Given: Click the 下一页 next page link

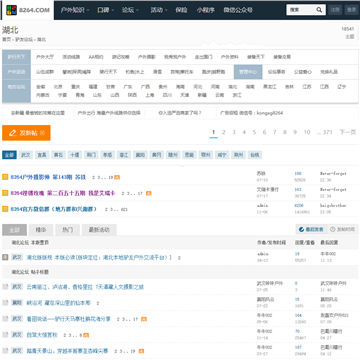Looking at the screenshot, I should pos(348,132).
